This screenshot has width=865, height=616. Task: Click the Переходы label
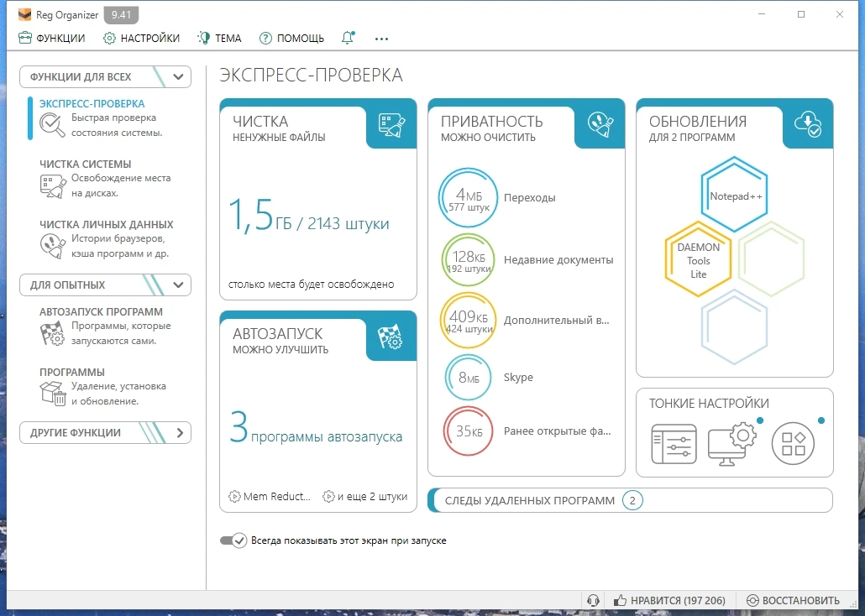coord(530,197)
